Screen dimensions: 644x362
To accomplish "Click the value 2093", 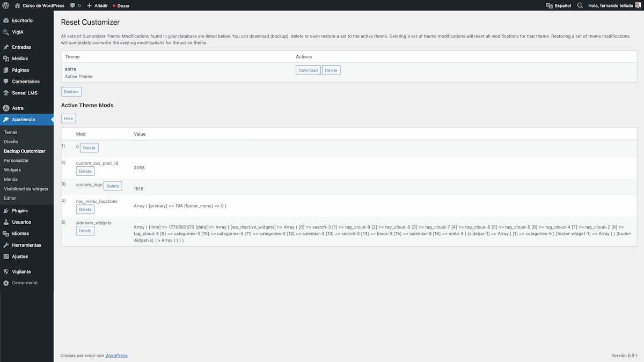I will click(x=139, y=167).
